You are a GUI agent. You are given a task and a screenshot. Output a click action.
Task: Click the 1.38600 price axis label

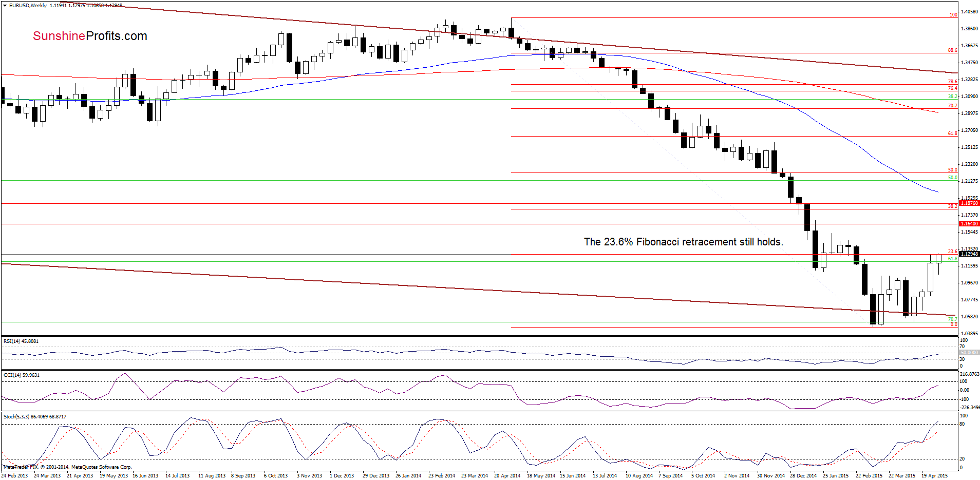(x=969, y=29)
